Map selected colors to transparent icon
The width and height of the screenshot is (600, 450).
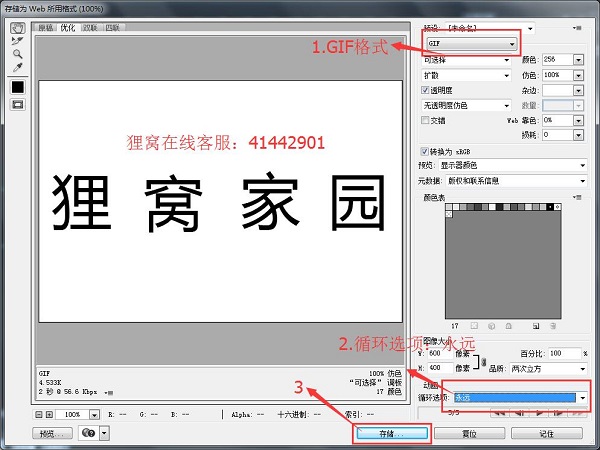(474, 326)
